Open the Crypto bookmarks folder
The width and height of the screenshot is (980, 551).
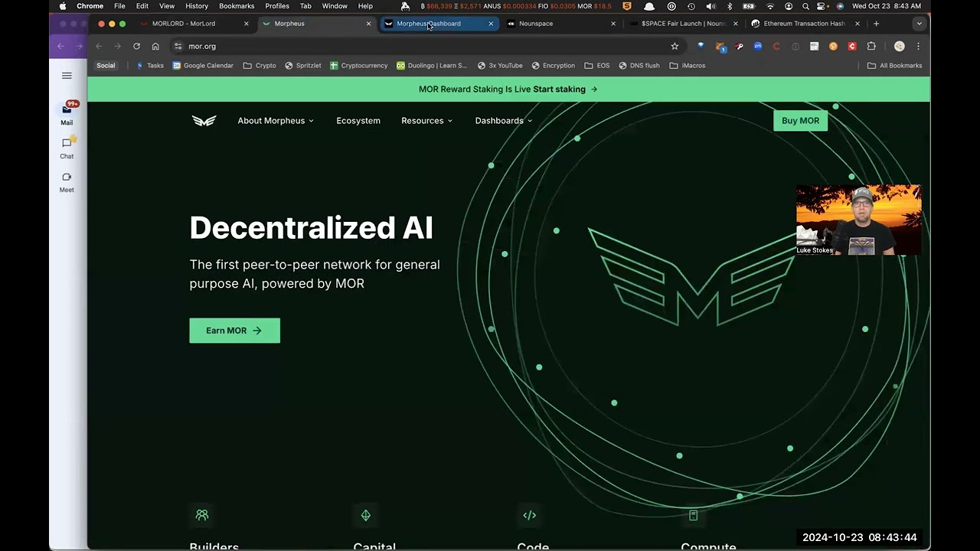[x=260, y=66]
